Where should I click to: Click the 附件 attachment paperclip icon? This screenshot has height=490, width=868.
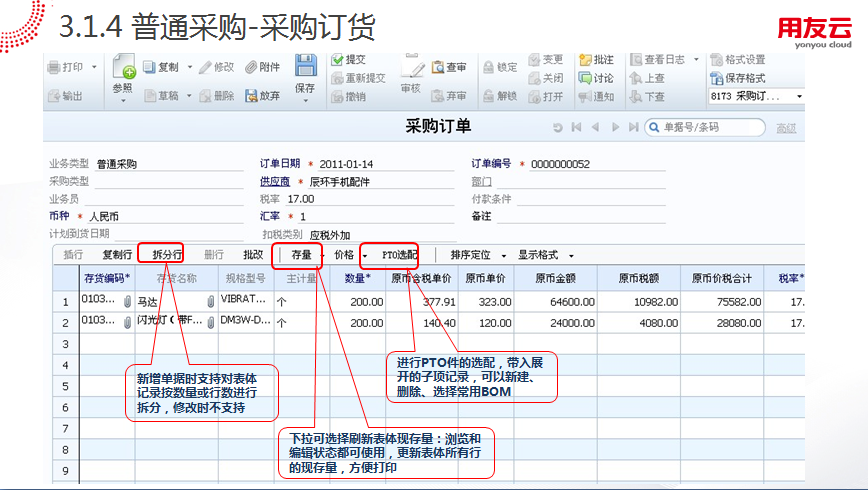251,67
